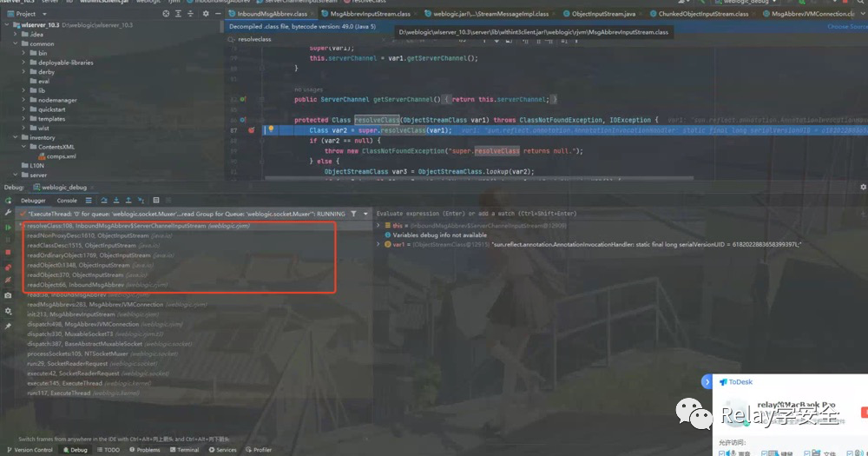Open the Console tab

[67, 201]
